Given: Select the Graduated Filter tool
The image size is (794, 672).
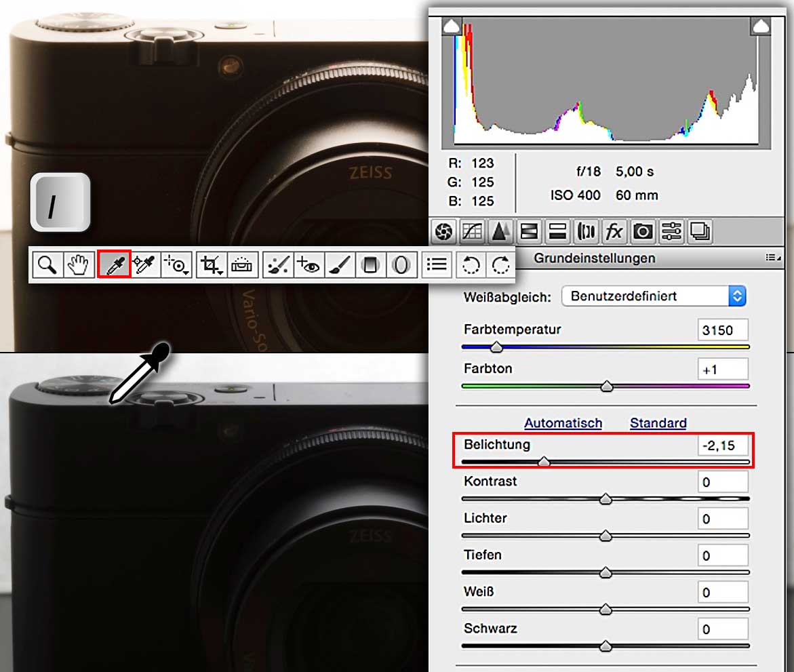Looking at the screenshot, I should (370, 263).
